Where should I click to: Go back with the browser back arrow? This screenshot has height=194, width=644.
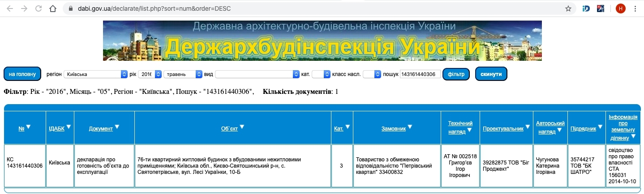pos(10,8)
